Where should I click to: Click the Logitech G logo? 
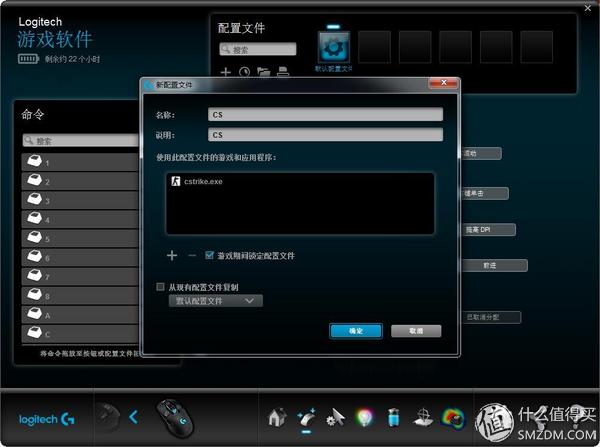(x=46, y=419)
